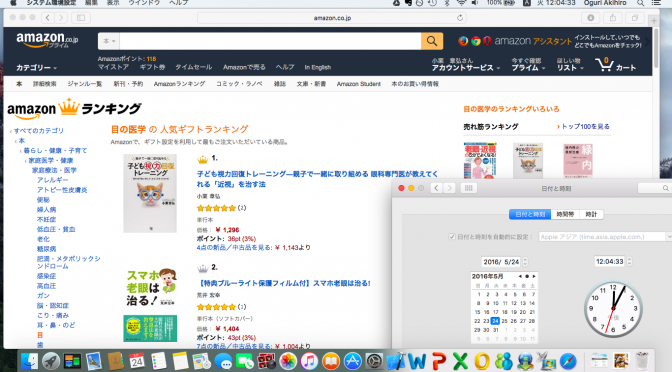Go back in the Safari toolbar
Image resolution: width=672 pixels, height=372 pixels.
[x=48, y=18]
